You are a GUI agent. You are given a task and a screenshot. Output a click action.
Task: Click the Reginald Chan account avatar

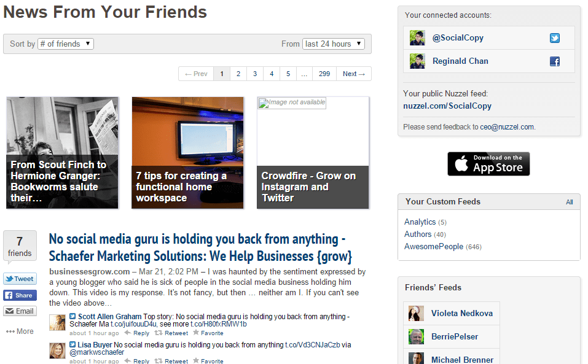point(417,61)
